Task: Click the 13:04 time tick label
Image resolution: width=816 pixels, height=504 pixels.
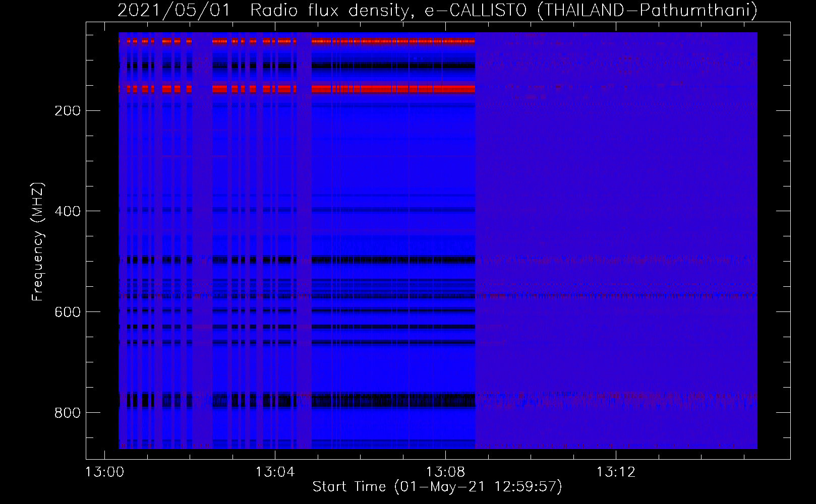Action: pyautogui.click(x=275, y=472)
